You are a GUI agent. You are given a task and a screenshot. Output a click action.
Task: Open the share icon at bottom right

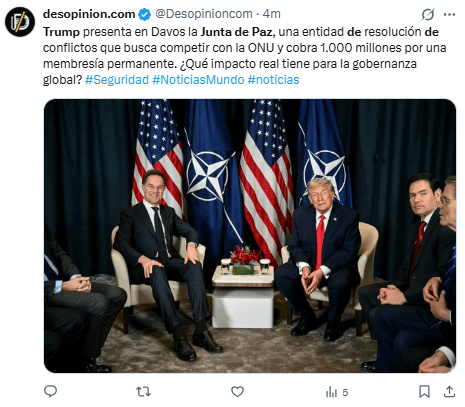tap(449, 391)
